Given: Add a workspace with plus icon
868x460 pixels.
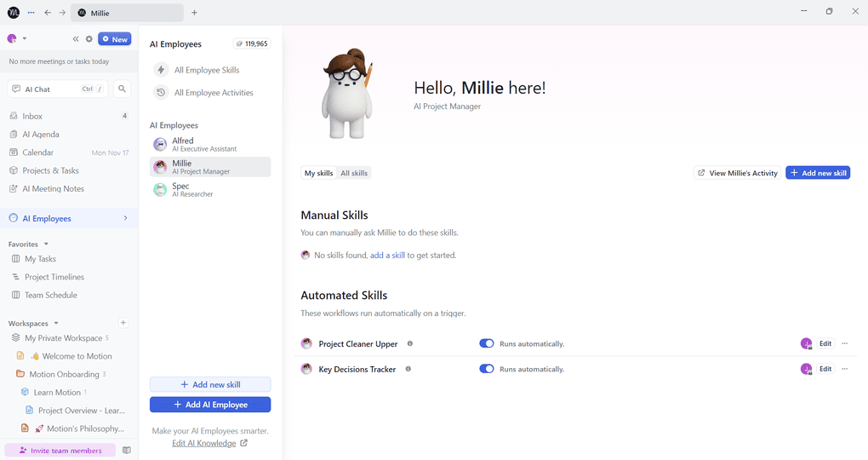Looking at the screenshot, I should (x=123, y=323).
